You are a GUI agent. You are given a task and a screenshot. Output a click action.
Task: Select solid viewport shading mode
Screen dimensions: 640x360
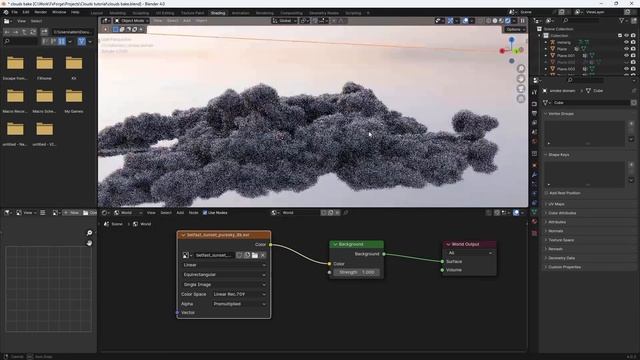[x=495, y=20]
